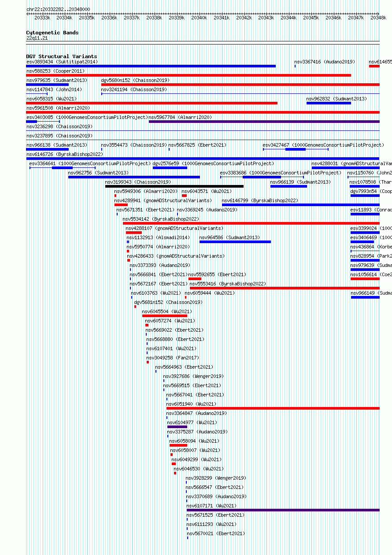
Task: Click nsv5949306 (Almarri2020) label
Action: point(146,192)
